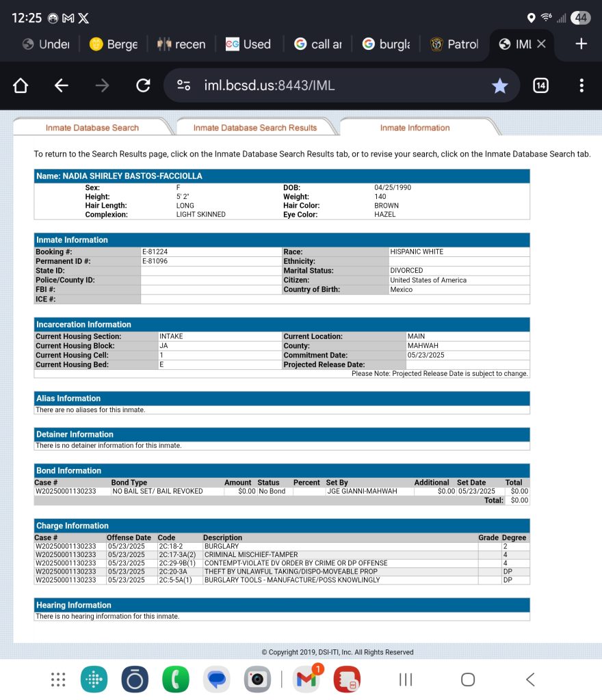
Task: Tap the Android back navigation button
Action: click(x=530, y=679)
